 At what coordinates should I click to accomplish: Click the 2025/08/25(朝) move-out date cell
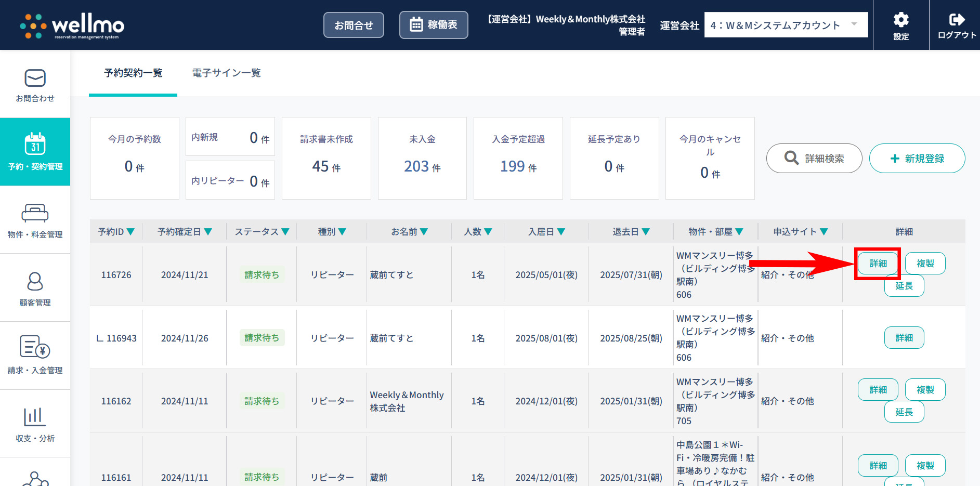tap(631, 338)
